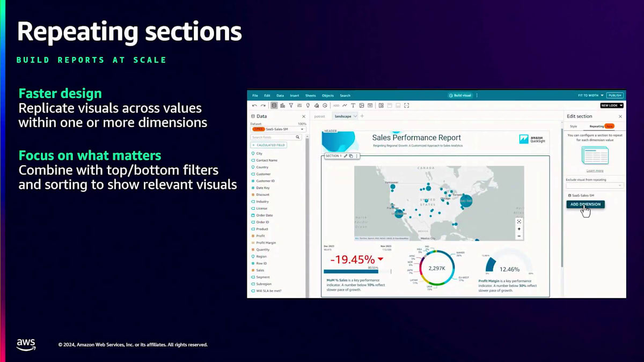This screenshot has width=644, height=362.
Task: Open the SaaS-Sales-SM dataset dropdown
Action: pos(279,129)
